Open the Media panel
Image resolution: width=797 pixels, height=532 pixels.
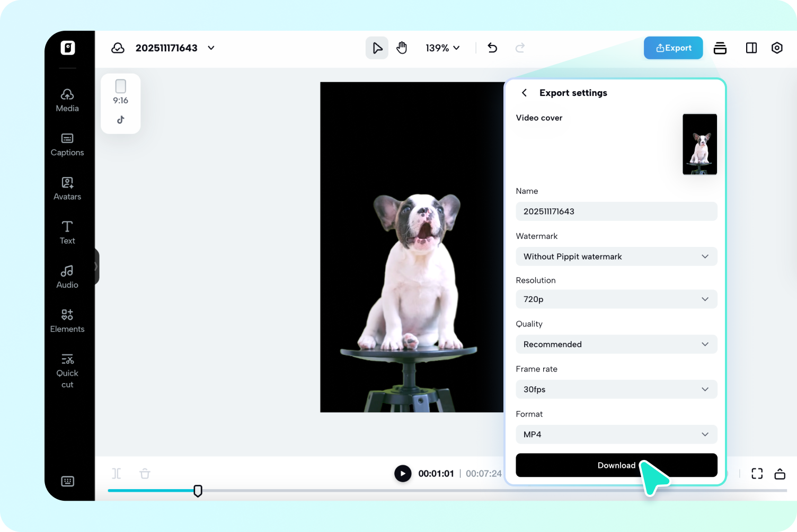tap(67, 100)
